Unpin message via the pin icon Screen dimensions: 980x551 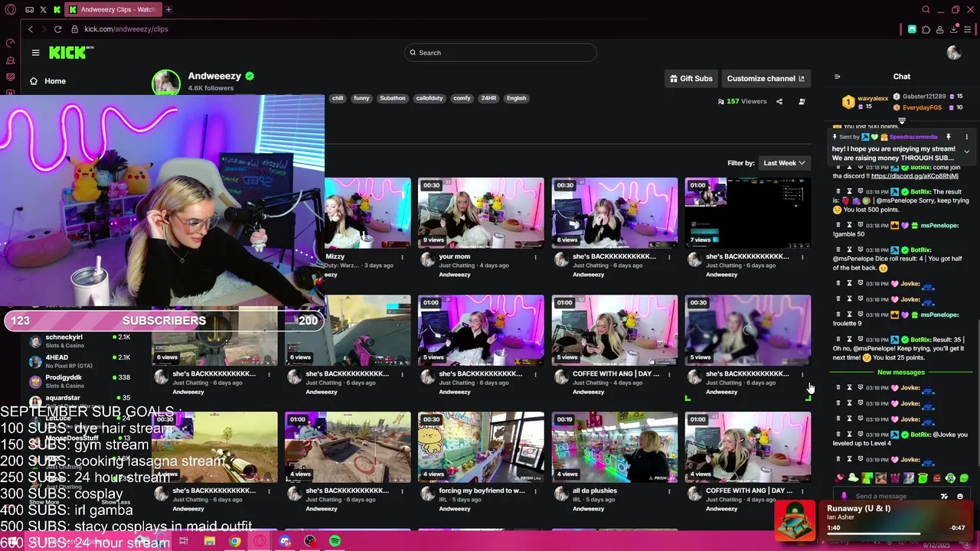[948, 137]
